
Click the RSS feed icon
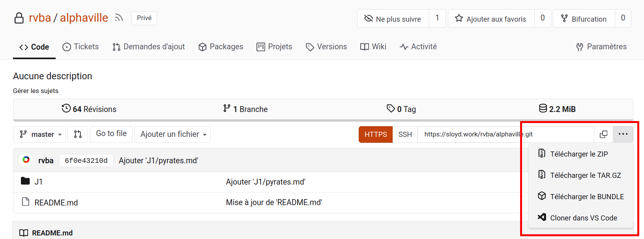[119, 18]
